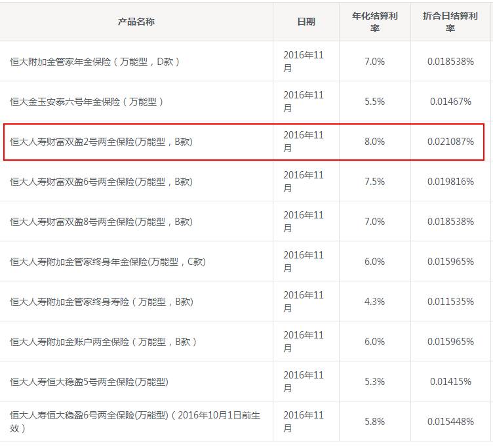Click the 日期 column header
This screenshot has height=448, width=493.
(x=306, y=22)
